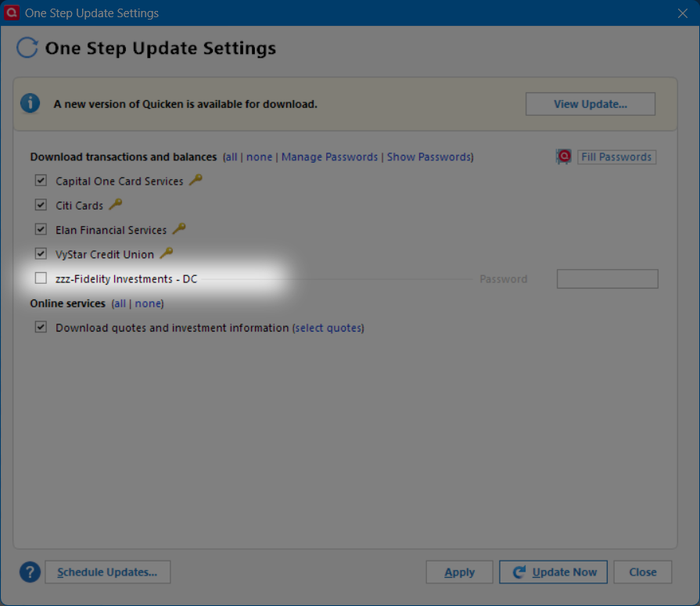Click the zzz-Fidelity Investments - DC label
Image resolution: width=700 pixels, height=606 pixels.
point(127,279)
